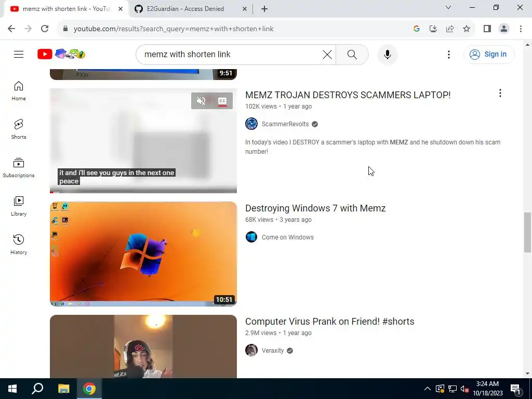
Task: Open Library in the sidebar
Action: click(19, 206)
